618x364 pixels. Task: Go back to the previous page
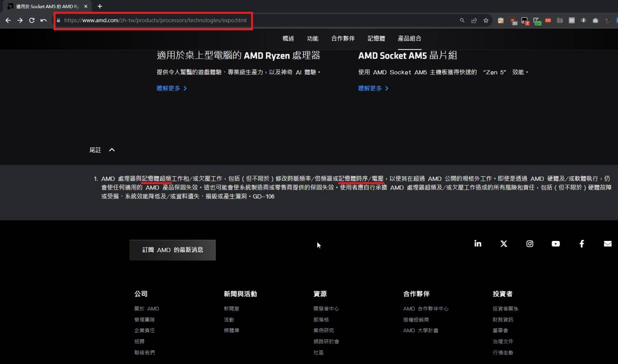pos(8,20)
